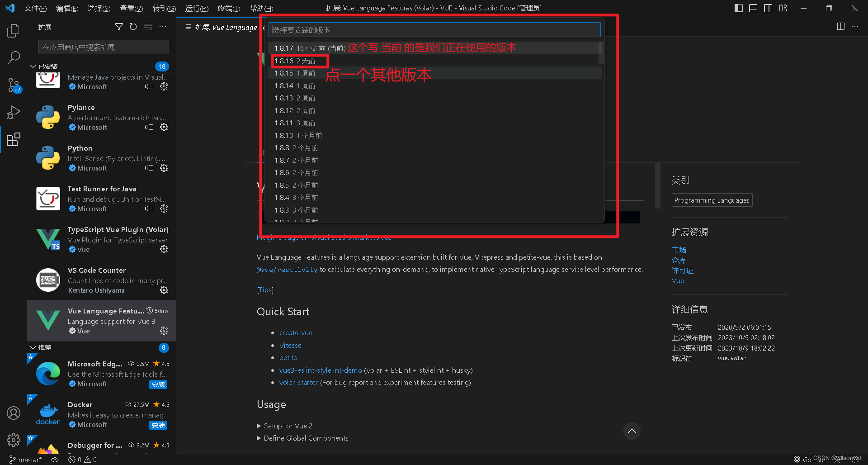Toggle secondary side bar layout button
868x465 pixels.
pos(768,8)
